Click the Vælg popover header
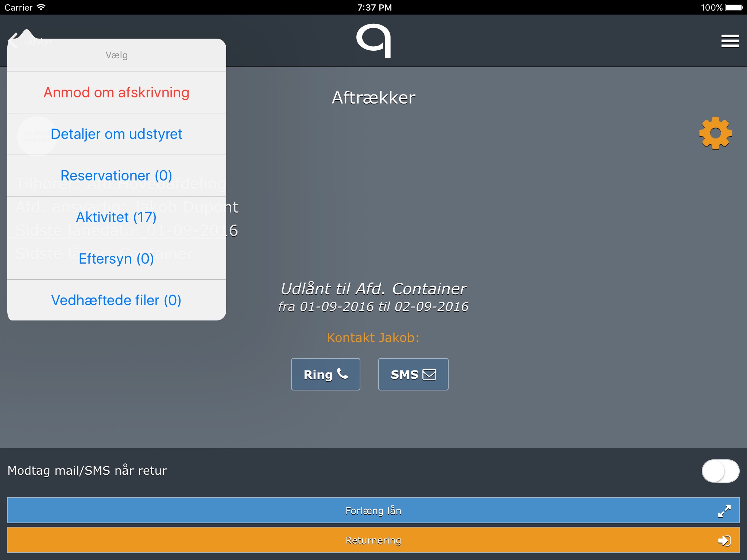The image size is (747, 560). tap(117, 55)
